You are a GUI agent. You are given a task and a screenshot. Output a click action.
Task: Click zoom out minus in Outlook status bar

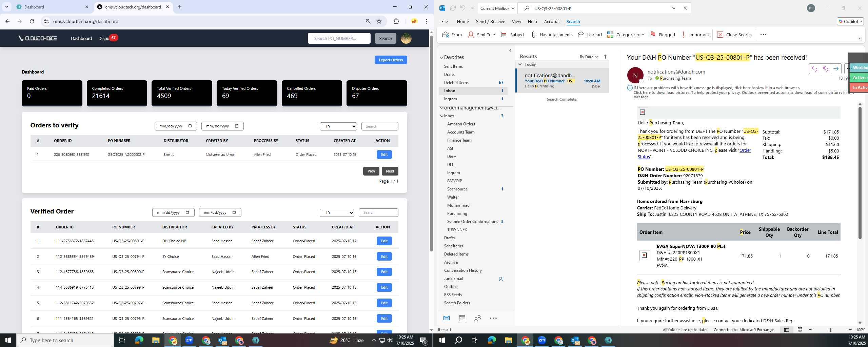click(x=810, y=329)
